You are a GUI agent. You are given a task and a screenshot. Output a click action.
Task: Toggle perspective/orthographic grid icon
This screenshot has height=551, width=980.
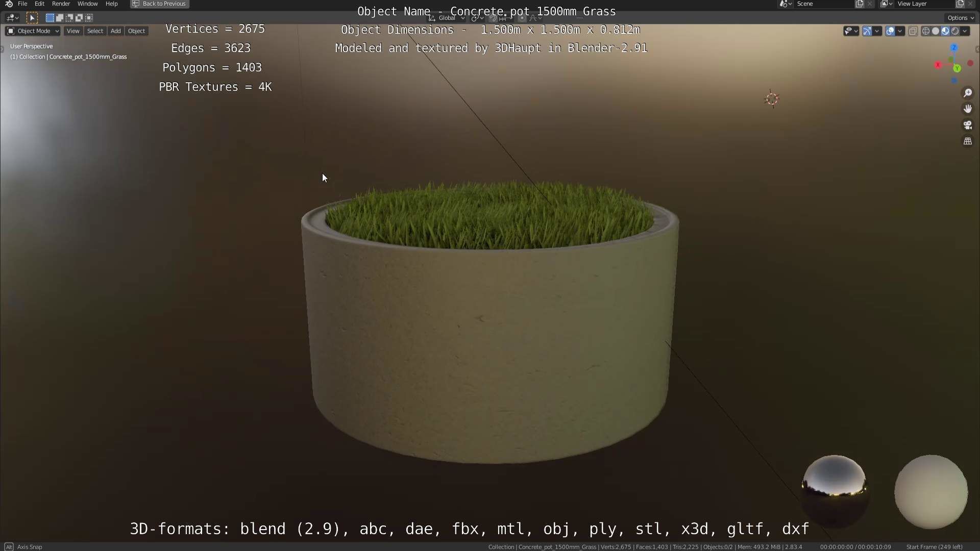tap(967, 141)
